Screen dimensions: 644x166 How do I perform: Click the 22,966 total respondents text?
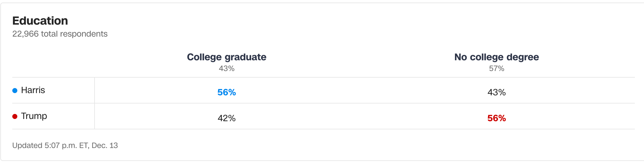click(60, 34)
